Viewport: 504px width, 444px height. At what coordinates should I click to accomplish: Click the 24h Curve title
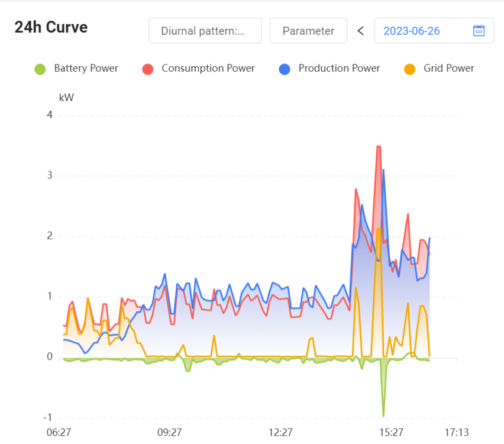pyautogui.click(x=51, y=27)
